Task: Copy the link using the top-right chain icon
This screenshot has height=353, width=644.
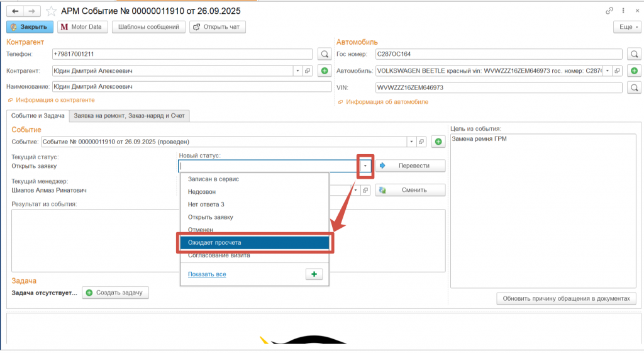Action: tap(609, 11)
